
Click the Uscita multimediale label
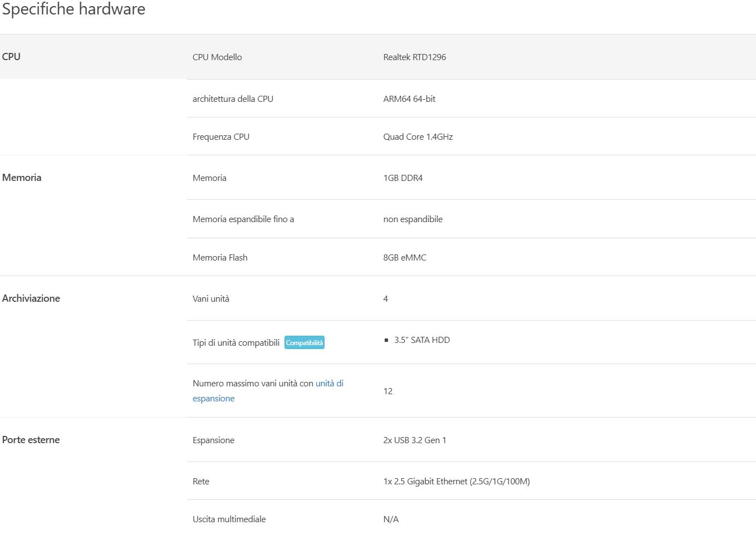tap(229, 519)
